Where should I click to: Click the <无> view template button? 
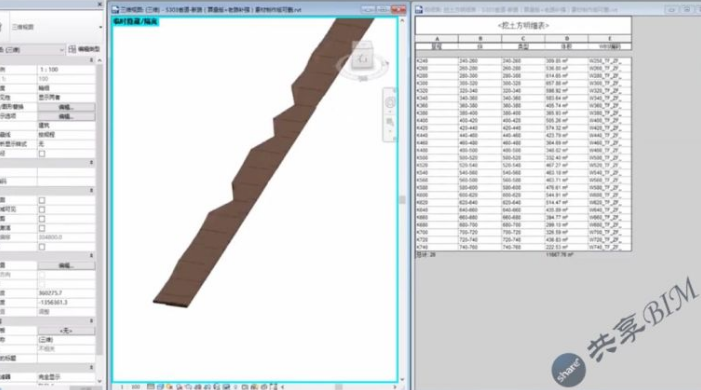click(x=66, y=331)
